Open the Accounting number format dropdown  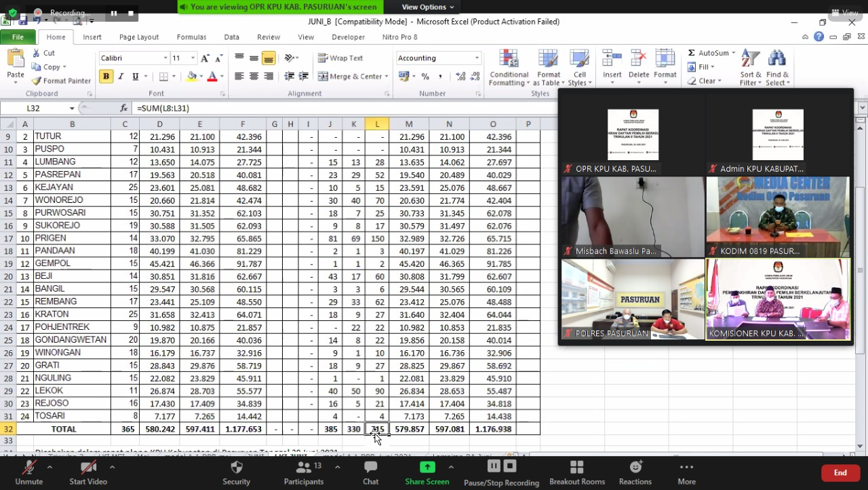click(x=477, y=58)
